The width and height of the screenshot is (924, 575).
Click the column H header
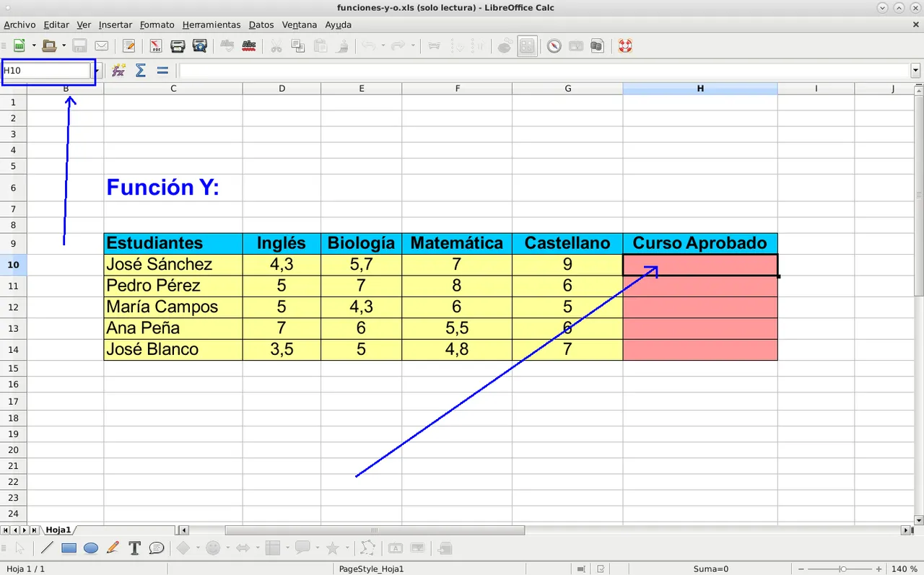[x=699, y=89]
